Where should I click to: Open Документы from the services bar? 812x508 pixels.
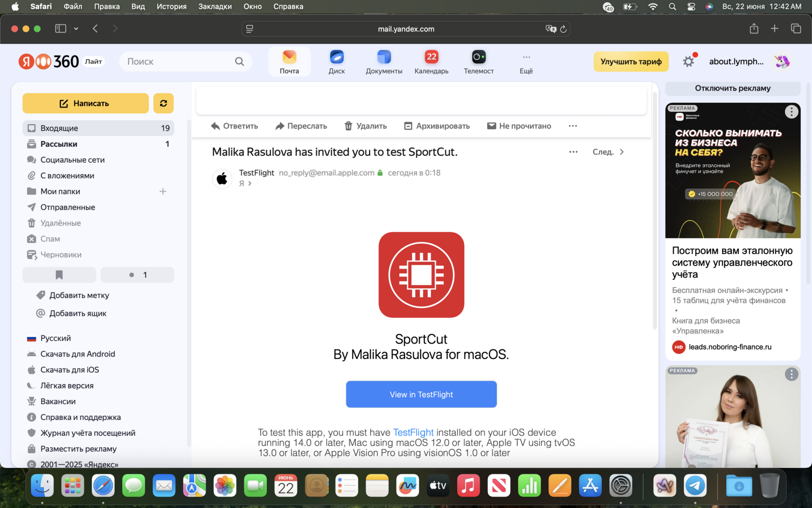[384, 62]
